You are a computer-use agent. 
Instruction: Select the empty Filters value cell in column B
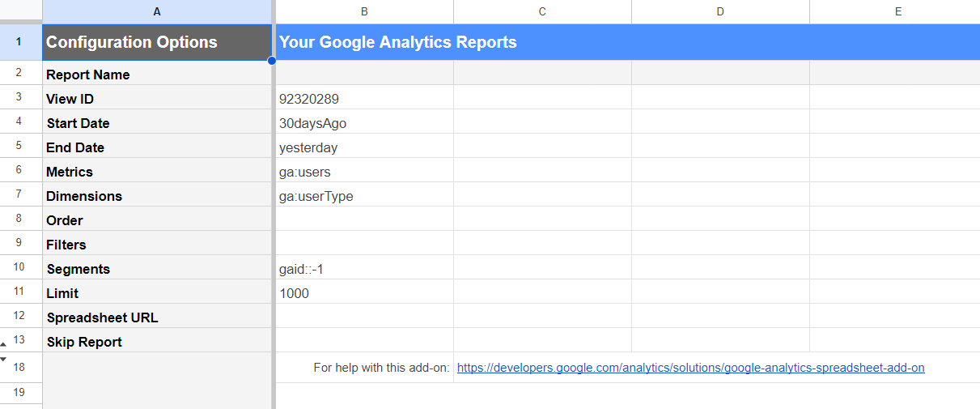pos(364,245)
